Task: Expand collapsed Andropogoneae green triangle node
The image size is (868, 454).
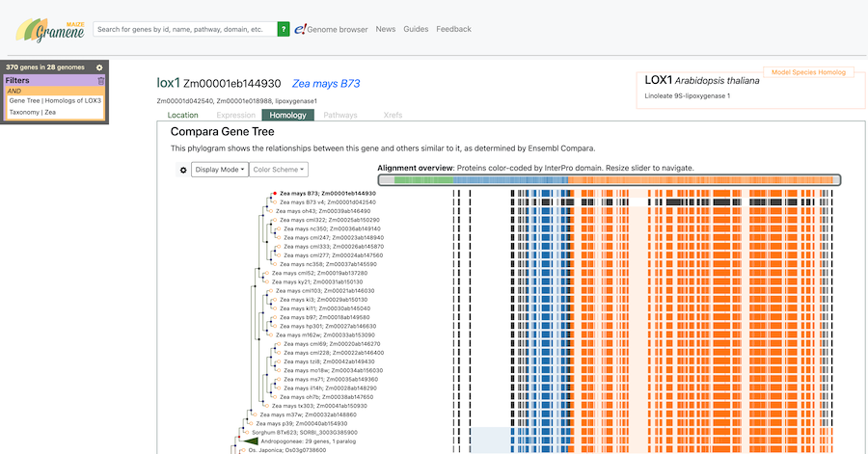Action: click(x=250, y=441)
